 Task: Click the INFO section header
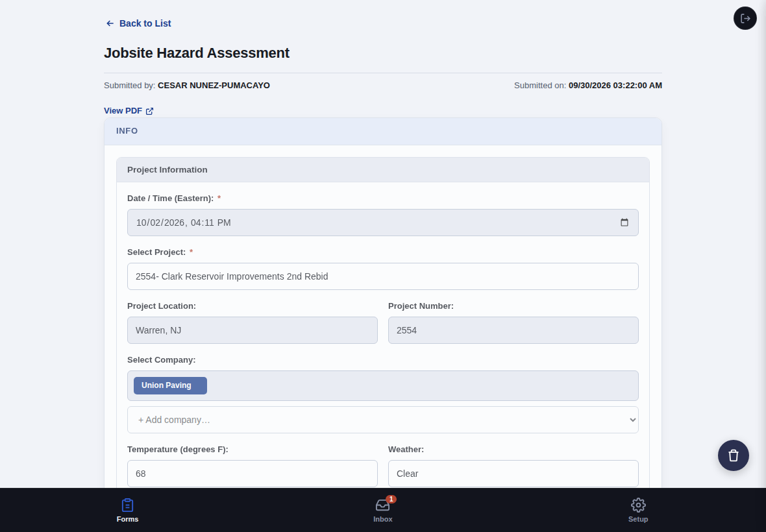[383, 131]
